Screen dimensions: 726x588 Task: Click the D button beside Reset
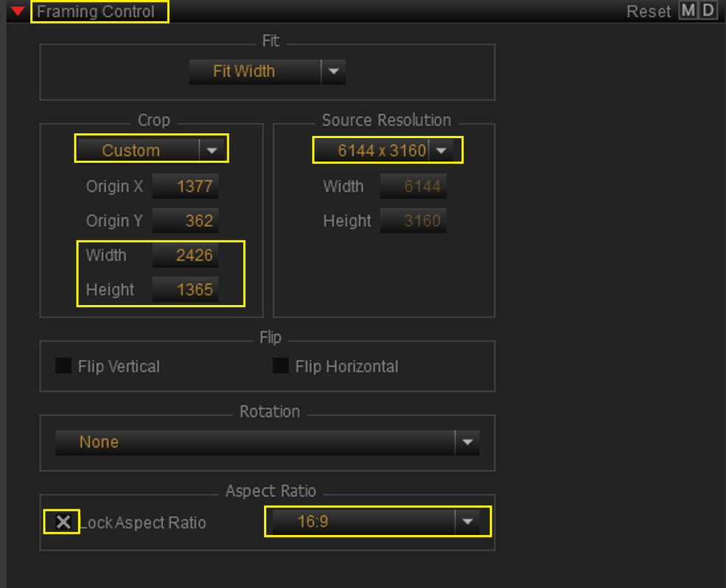point(708,10)
